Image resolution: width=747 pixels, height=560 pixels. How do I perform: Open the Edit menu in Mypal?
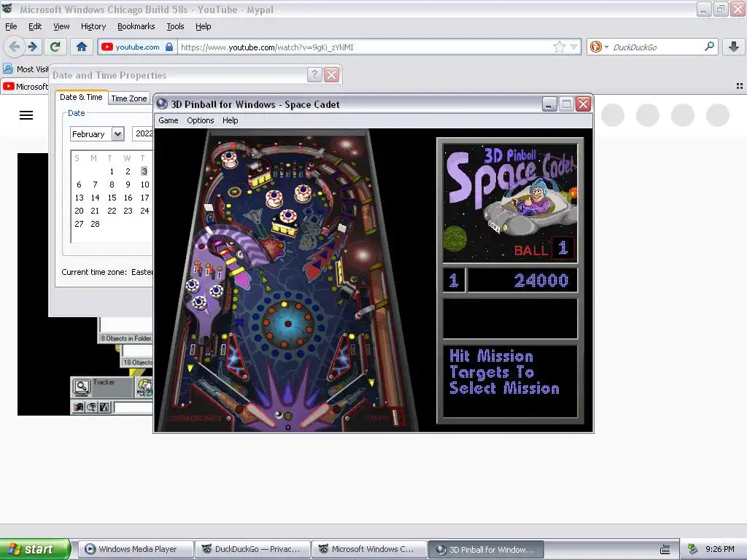pos(35,26)
